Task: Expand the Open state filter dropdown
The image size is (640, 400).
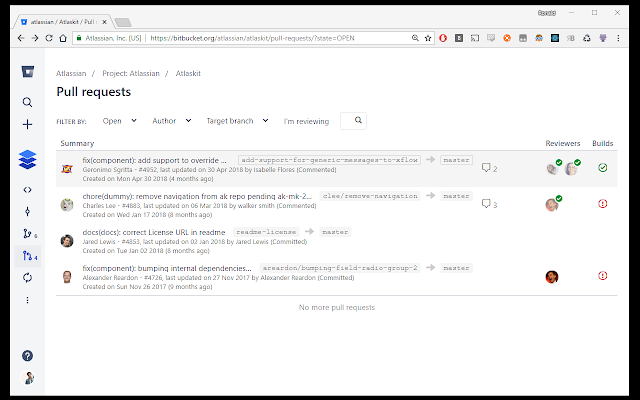Action: click(120, 121)
